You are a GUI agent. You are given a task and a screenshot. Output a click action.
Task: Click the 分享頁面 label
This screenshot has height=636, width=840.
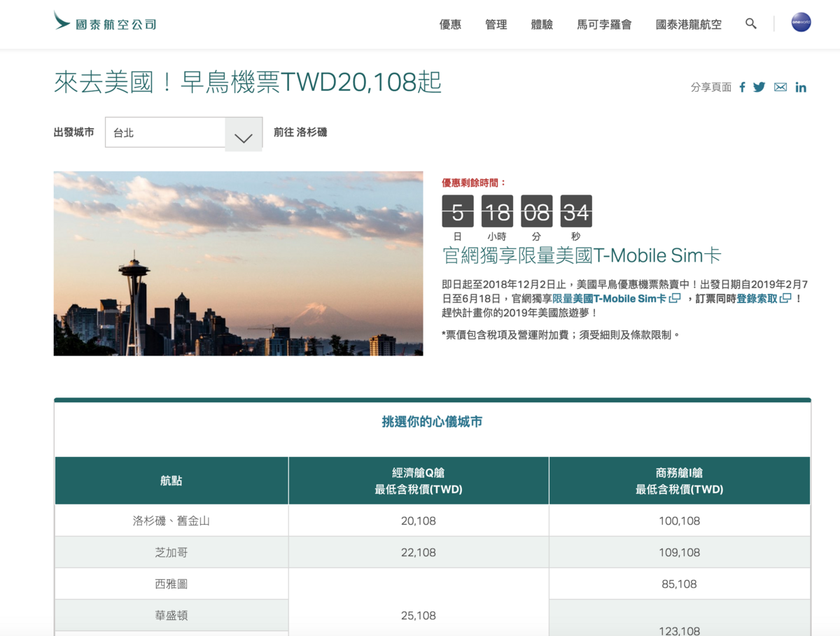point(710,87)
